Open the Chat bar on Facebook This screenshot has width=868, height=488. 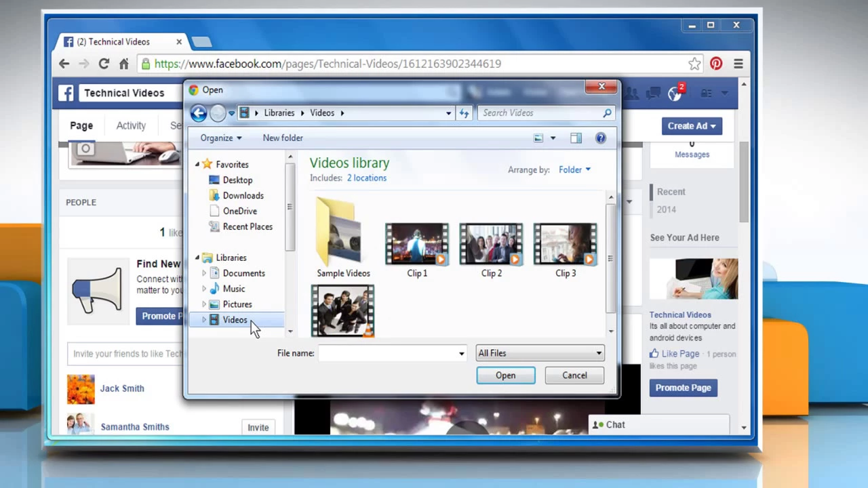tap(658, 425)
